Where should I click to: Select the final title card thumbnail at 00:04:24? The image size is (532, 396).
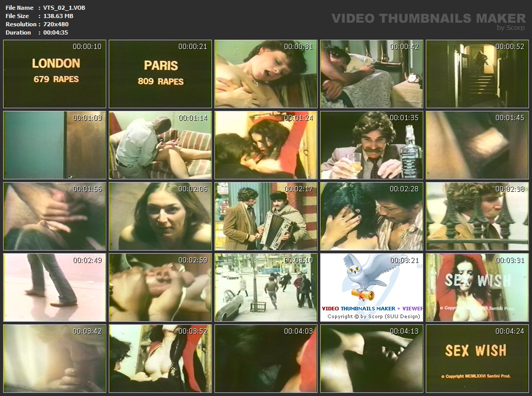[477, 358]
